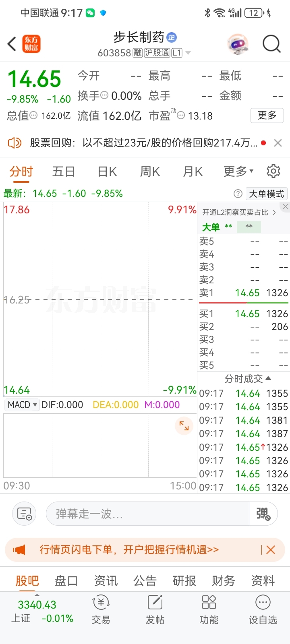
Task: Tap the 买2 order row with 206
Action: [244, 326]
